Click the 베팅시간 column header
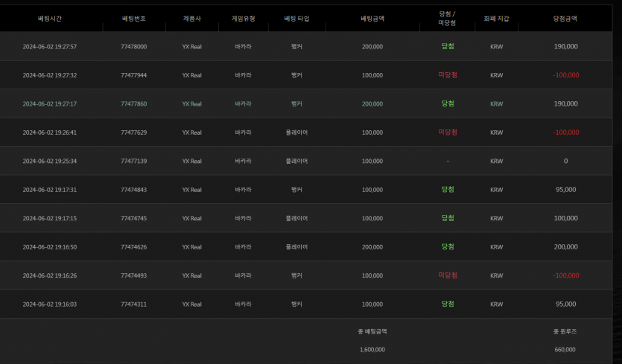This screenshot has height=364, width=622. 50,19
